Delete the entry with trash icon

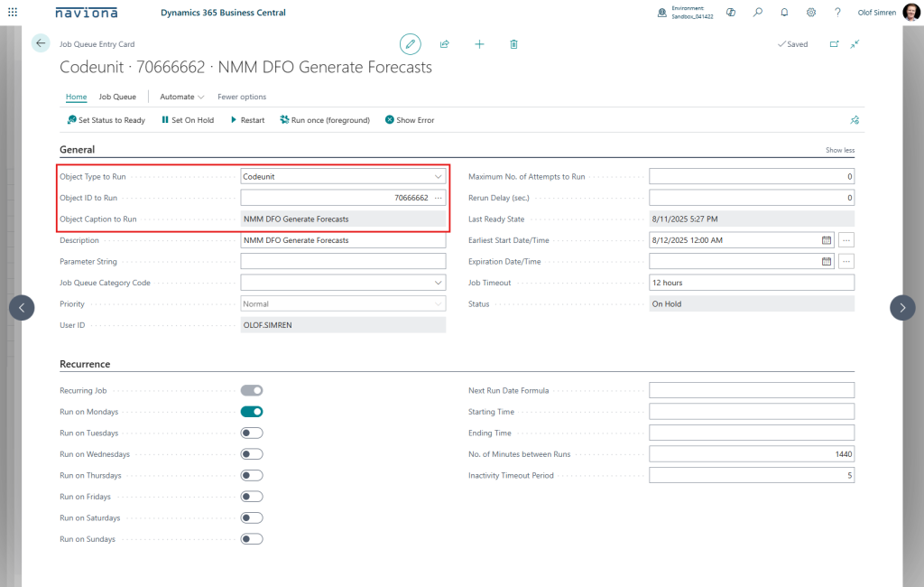(x=513, y=43)
